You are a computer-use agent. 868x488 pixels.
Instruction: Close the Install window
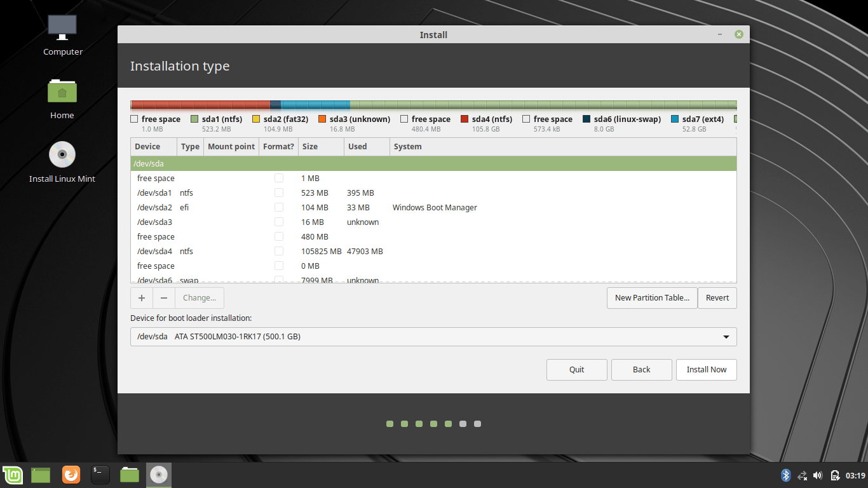(x=739, y=34)
